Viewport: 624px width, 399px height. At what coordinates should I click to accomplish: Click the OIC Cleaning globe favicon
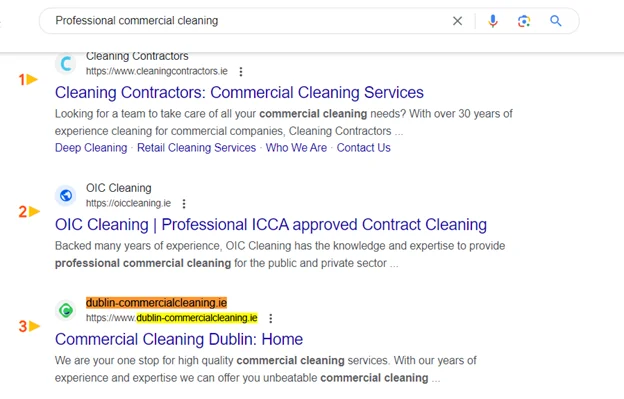coord(66,195)
